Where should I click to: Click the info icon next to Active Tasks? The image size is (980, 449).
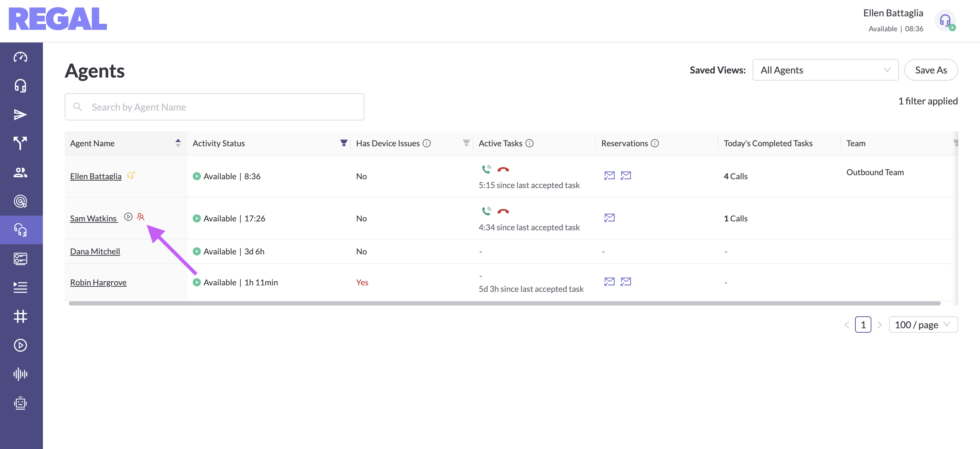pos(529,143)
